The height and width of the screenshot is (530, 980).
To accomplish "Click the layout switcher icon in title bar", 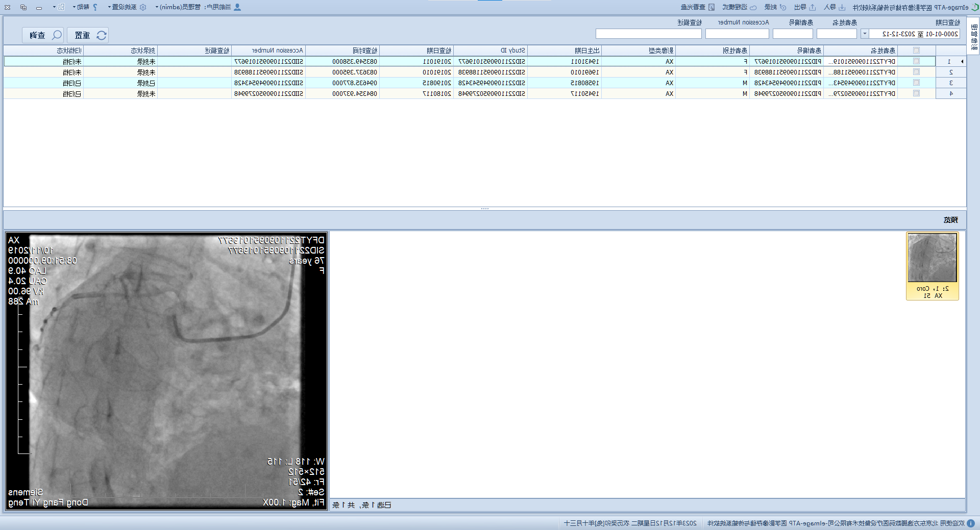I will pyautogui.click(x=61, y=7).
